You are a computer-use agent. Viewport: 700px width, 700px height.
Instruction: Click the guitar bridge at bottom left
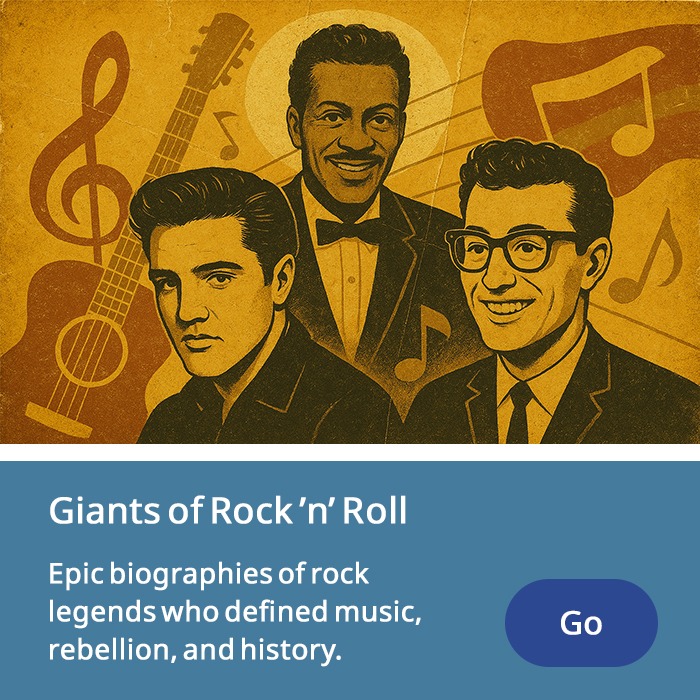[59, 421]
